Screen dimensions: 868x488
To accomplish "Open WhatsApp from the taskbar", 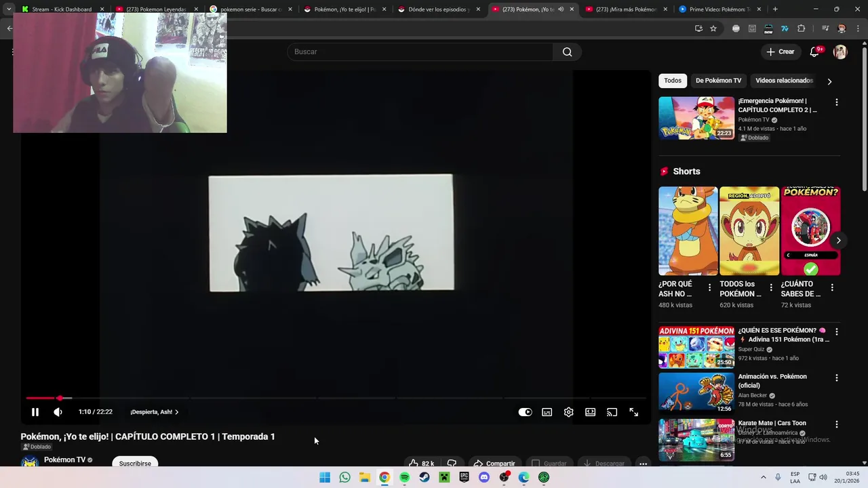I will tap(344, 477).
